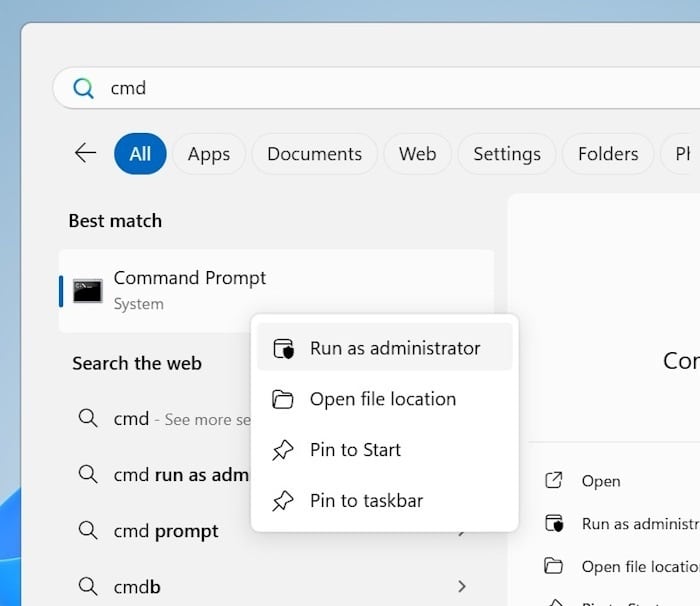Image resolution: width=700 pixels, height=606 pixels.
Task: Click the pin icon next to Pin to taskbar
Action: (283, 501)
